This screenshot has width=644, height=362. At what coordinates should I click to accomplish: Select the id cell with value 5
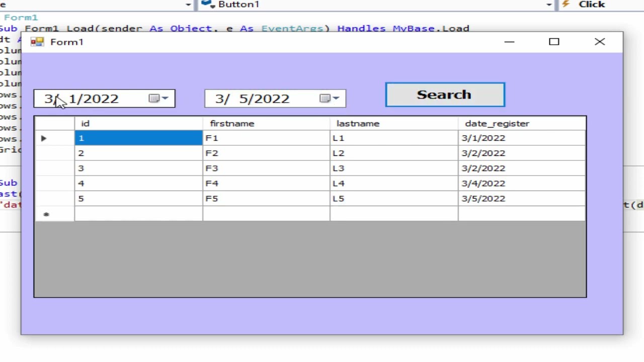point(138,199)
